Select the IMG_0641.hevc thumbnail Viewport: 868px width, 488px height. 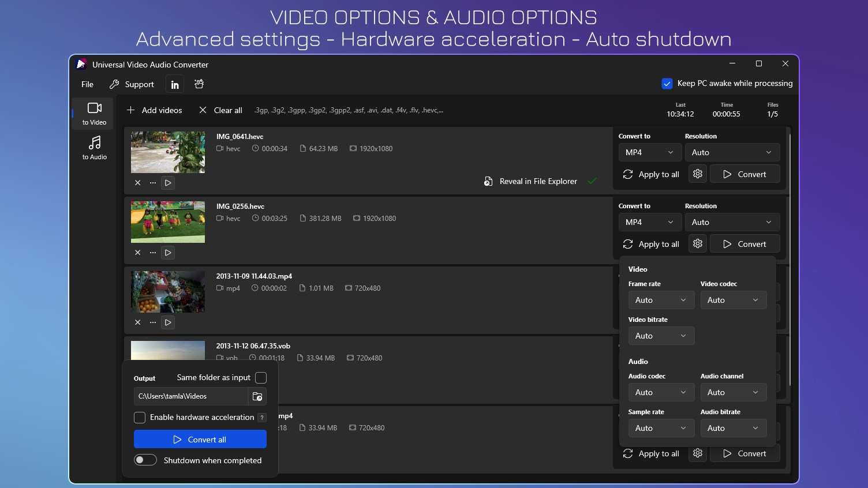click(x=168, y=152)
